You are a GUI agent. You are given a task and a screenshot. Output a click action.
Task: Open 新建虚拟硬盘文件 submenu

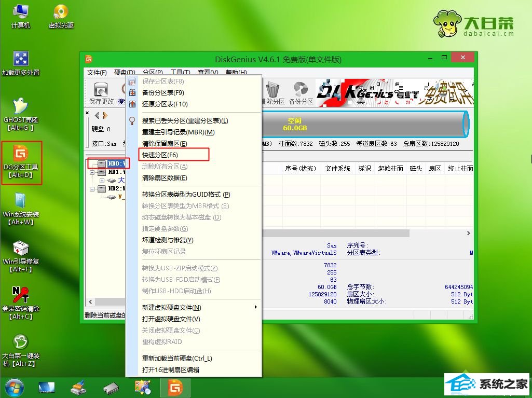click(194, 307)
